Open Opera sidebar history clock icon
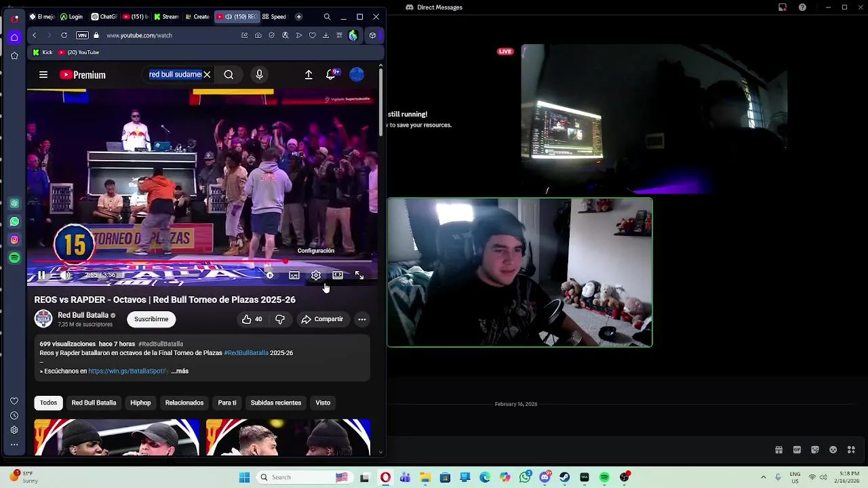868x488 pixels. tap(14, 415)
